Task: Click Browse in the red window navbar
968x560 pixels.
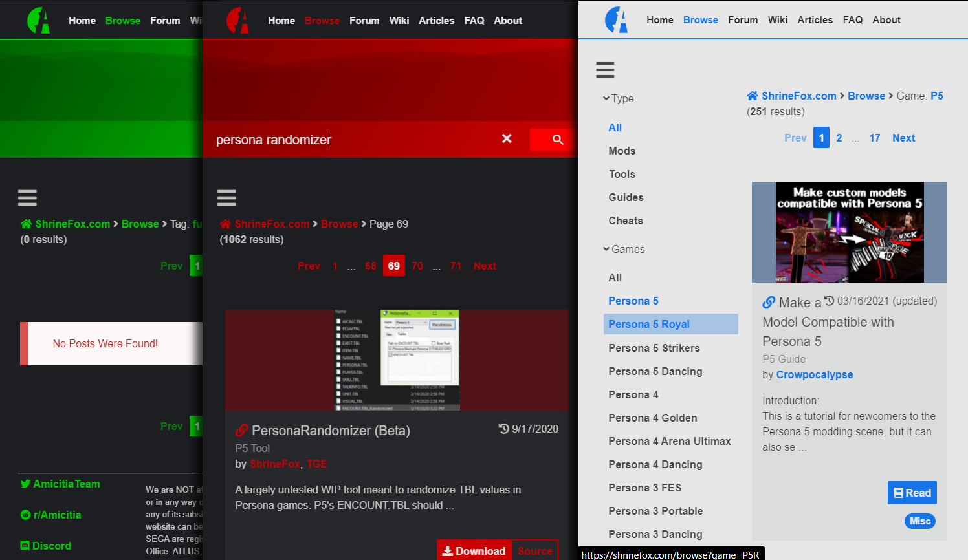Action: click(x=322, y=20)
